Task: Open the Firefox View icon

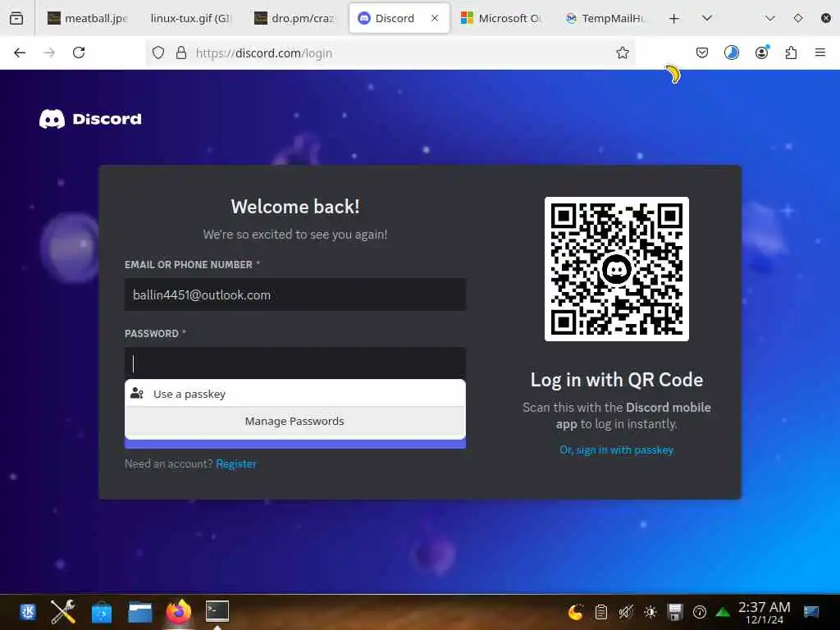Action: click(x=16, y=18)
